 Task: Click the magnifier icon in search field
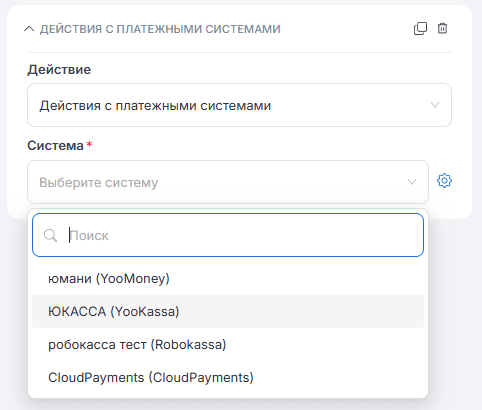pyautogui.click(x=50, y=236)
